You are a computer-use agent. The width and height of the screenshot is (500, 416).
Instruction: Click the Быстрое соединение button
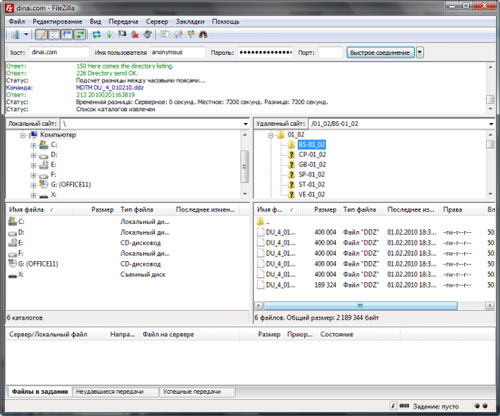coord(380,53)
